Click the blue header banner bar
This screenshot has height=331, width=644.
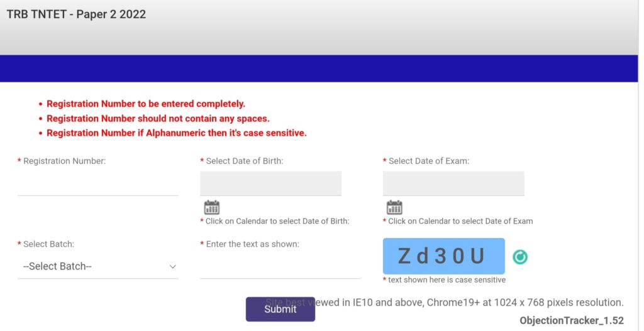coord(319,68)
